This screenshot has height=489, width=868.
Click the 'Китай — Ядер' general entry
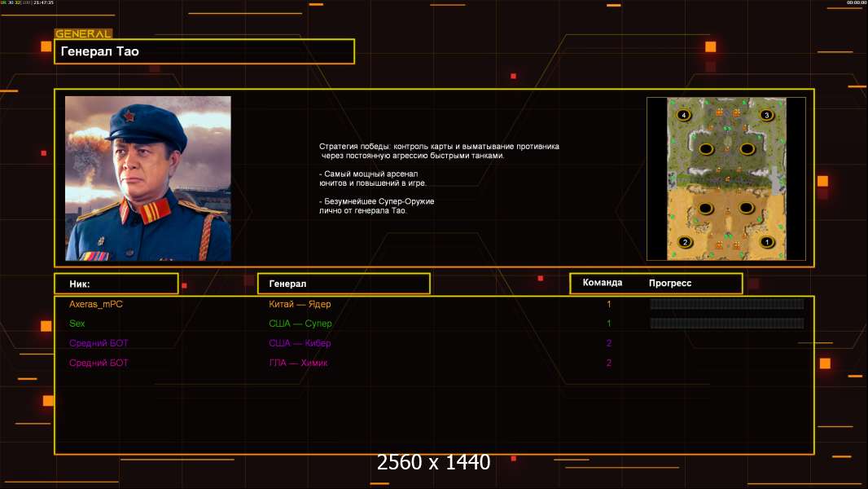[x=300, y=304]
